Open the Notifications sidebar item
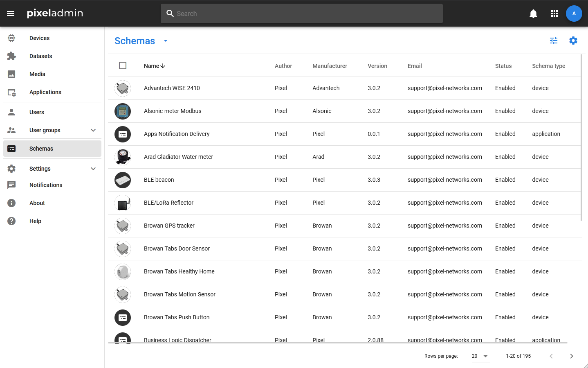This screenshot has width=588, height=368. tap(46, 185)
